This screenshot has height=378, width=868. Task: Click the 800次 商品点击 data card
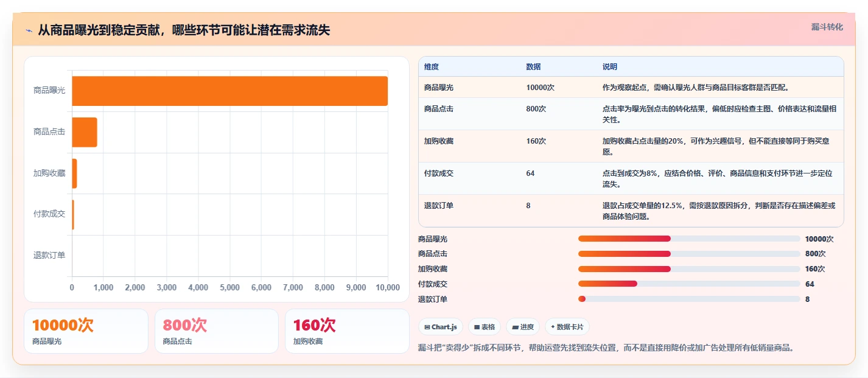click(x=217, y=331)
